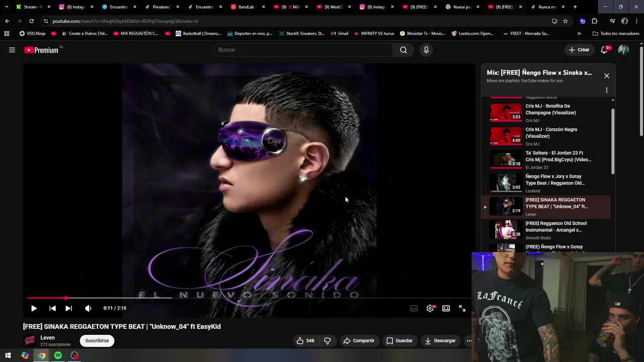This screenshot has width=644, height=362.
Task: Bookmark this page with star icon
Action: coord(566,21)
